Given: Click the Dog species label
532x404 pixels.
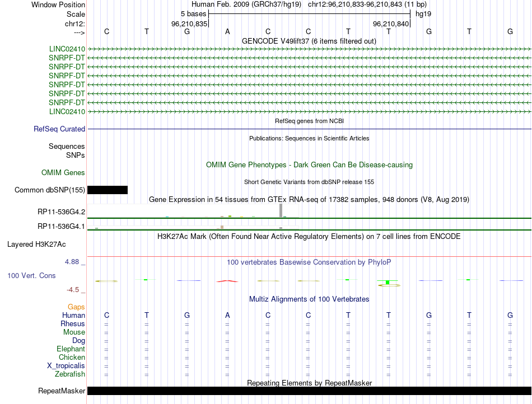Looking at the screenshot, I should (x=79, y=341).
